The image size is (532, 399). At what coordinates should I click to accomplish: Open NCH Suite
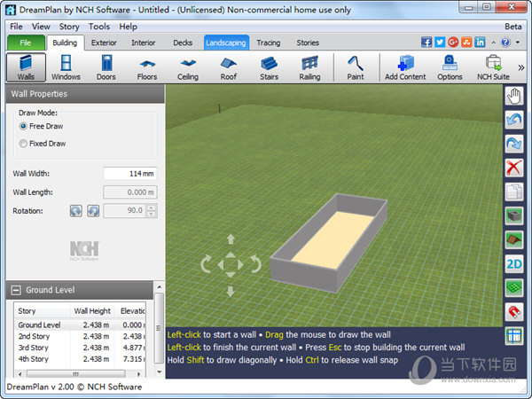pos(493,67)
